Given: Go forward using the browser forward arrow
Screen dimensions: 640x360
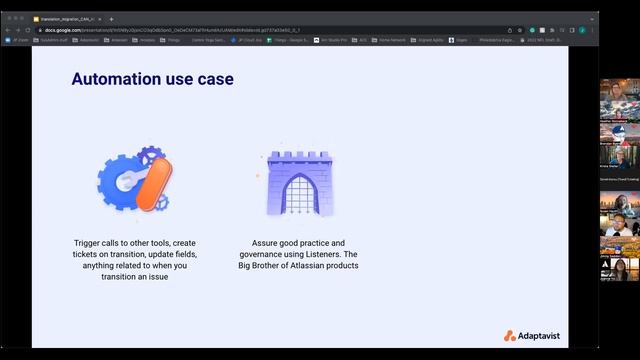Looking at the screenshot, I should 18,30.
